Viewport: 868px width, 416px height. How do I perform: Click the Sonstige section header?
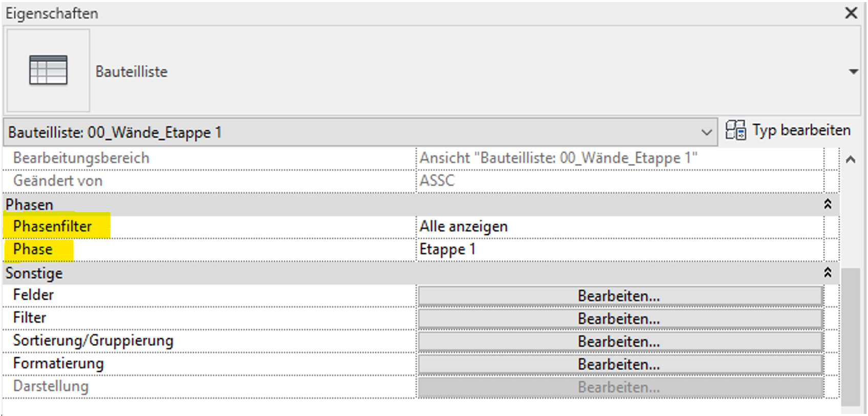click(34, 273)
